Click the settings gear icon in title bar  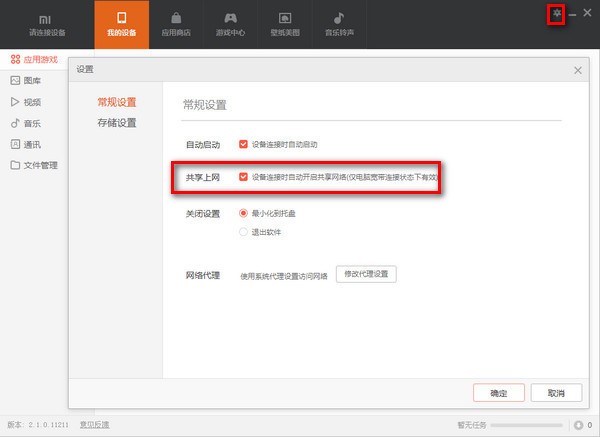(557, 13)
